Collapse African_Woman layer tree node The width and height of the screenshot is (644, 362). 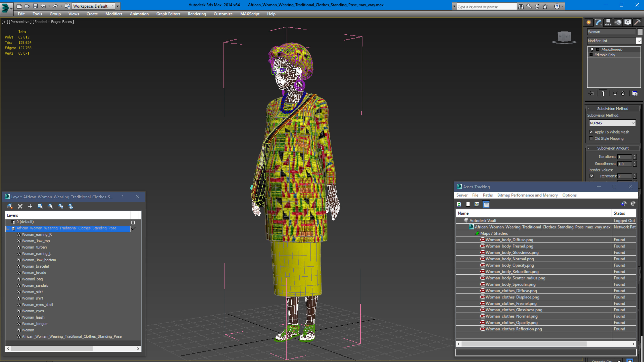(x=8, y=229)
